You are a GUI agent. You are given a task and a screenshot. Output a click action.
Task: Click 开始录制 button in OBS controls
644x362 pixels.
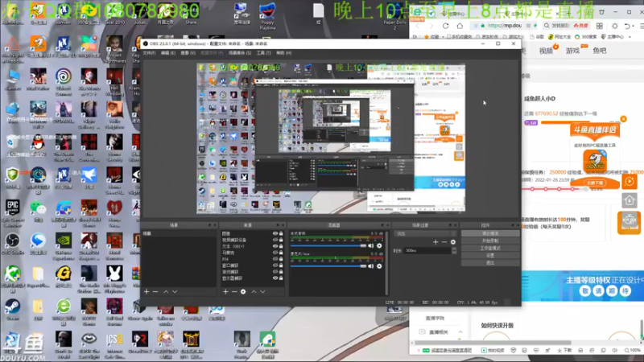pyautogui.click(x=490, y=241)
